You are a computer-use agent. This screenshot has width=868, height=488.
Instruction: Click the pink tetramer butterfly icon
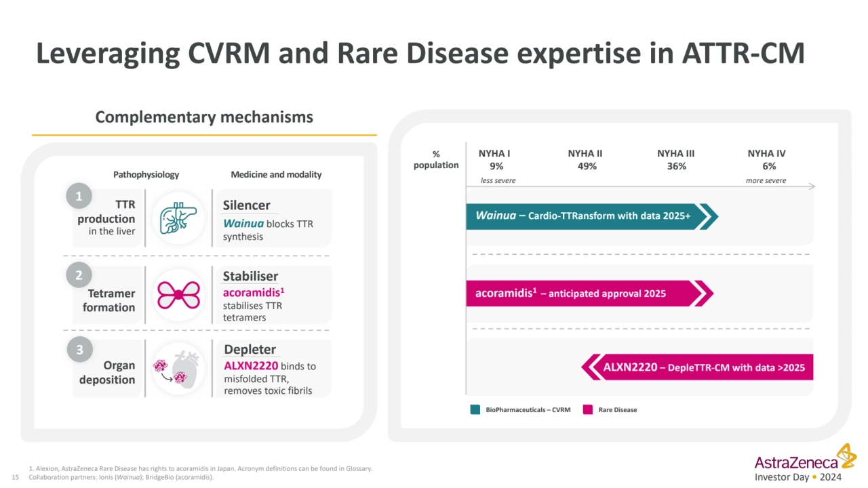(178, 295)
